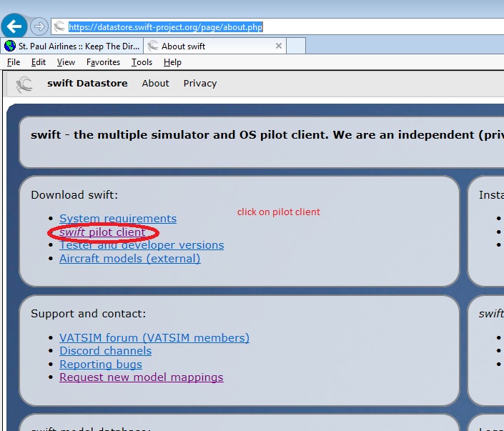Open the Edit menu
The width and height of the screenshot is (504, 431).
39,62
